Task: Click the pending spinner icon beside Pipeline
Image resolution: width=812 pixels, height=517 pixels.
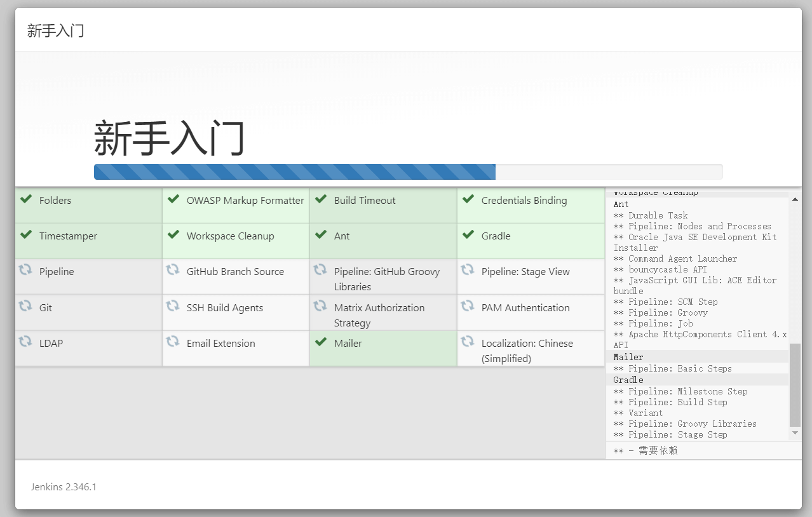Action: pos(25,270)
